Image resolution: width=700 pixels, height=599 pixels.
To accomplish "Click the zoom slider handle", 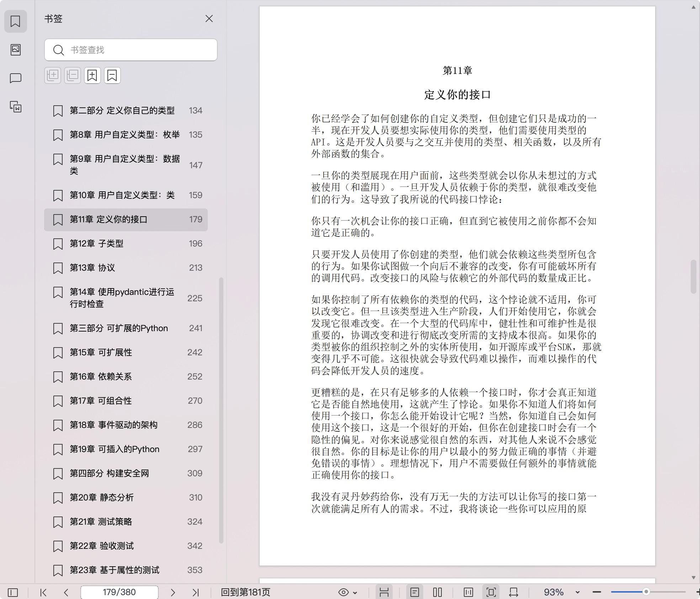I will point(646,592).
